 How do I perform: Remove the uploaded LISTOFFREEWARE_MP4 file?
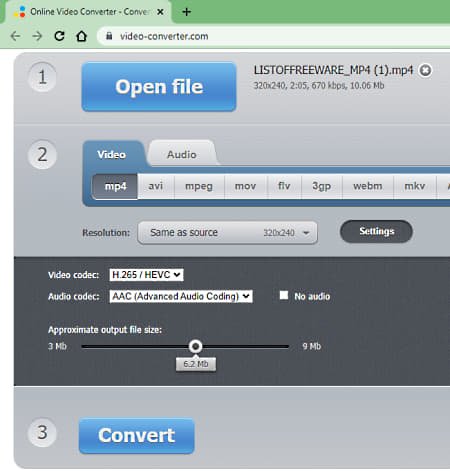click(x=425, y=70)
